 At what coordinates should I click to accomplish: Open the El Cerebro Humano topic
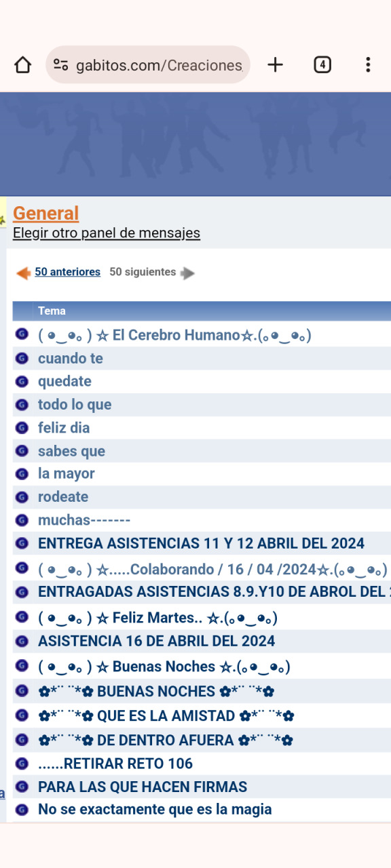click(174, 335)
